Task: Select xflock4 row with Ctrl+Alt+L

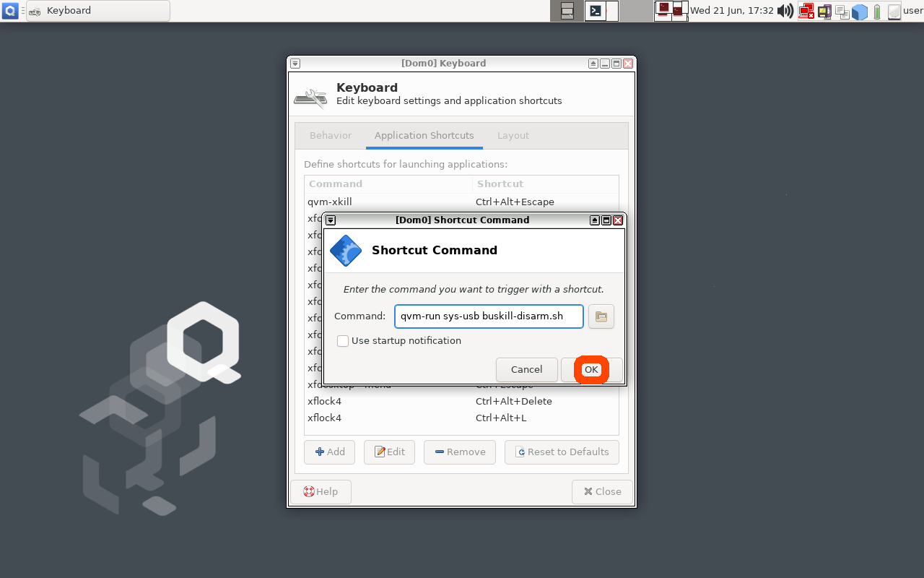Action: 461,418
